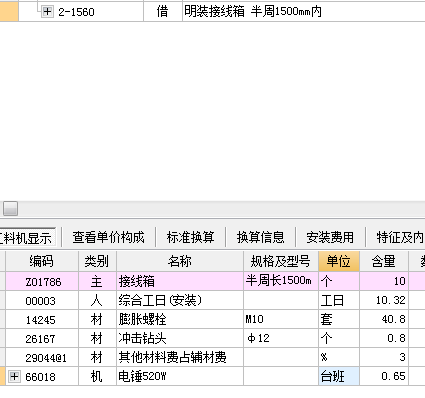This screenshot has width=425, height=398.
Task: Select quantity cell 10
Action: (x=384, y=281)
